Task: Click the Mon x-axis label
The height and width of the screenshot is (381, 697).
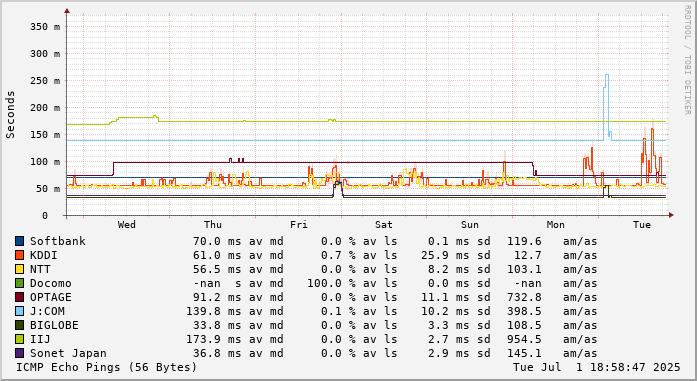Action: [x=555, y=225]
